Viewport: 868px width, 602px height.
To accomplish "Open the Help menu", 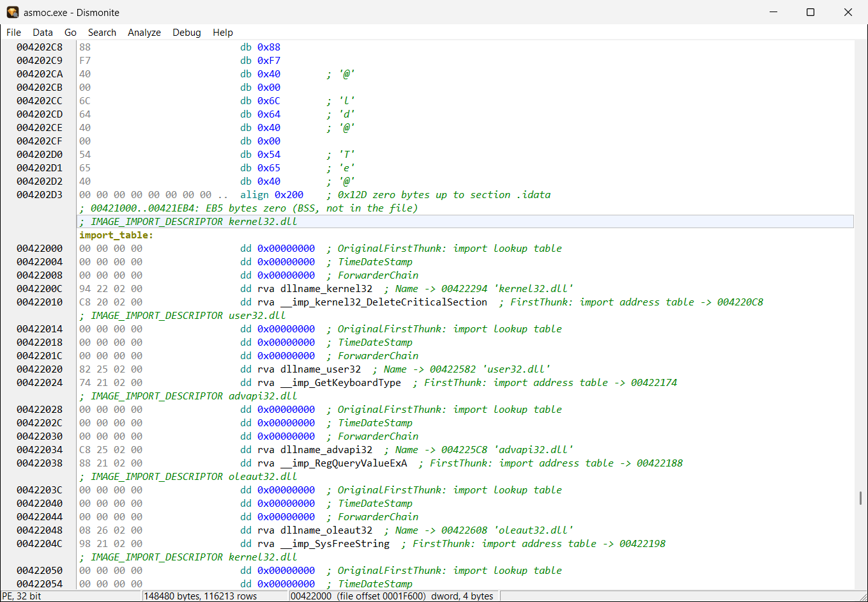I will click(223, 33).
